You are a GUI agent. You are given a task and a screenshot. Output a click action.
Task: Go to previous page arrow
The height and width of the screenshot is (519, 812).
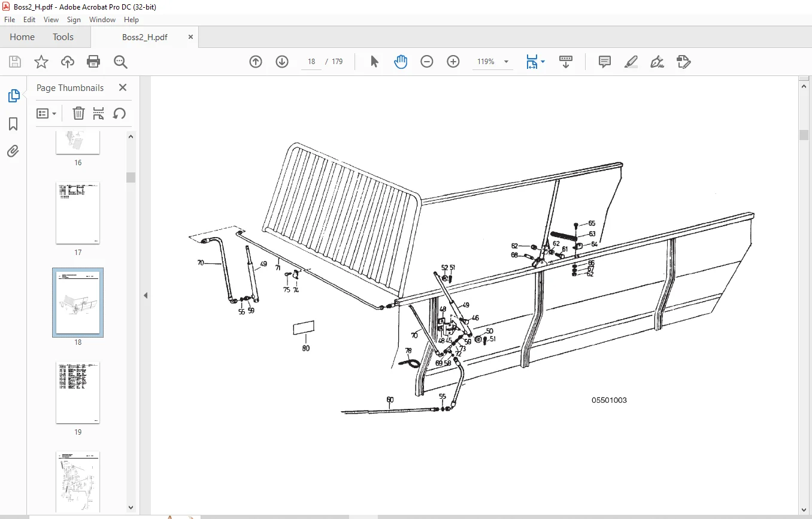(256, 62)
